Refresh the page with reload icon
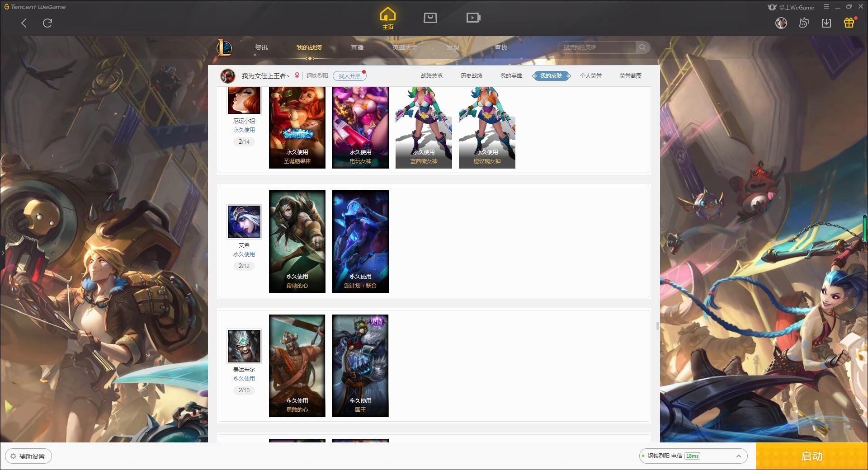This screenshot has height=470, width=868. (47, 23)
